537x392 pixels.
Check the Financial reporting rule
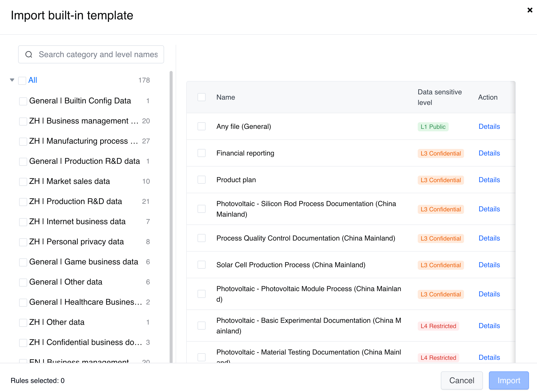pyautogui.click(x=201, y=153)
